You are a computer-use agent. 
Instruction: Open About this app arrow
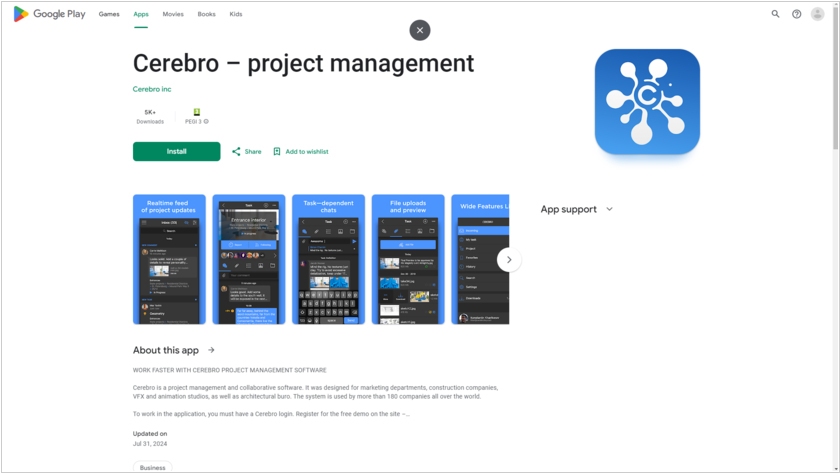(x=211, y=350)
